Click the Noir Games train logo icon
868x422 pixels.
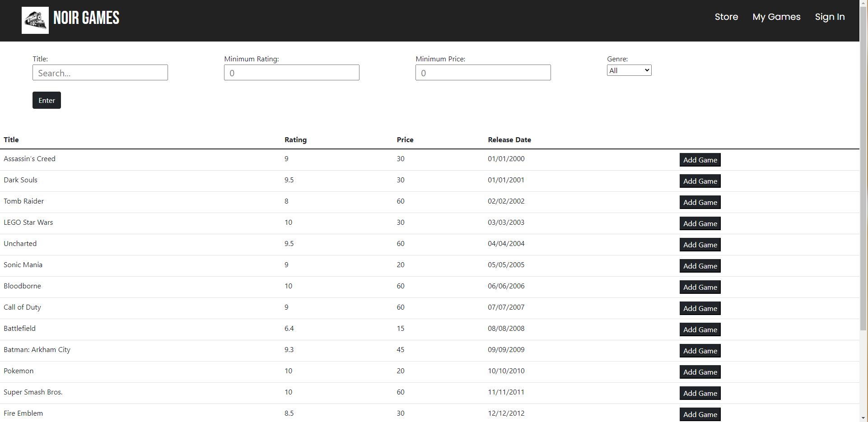[35, 20]
